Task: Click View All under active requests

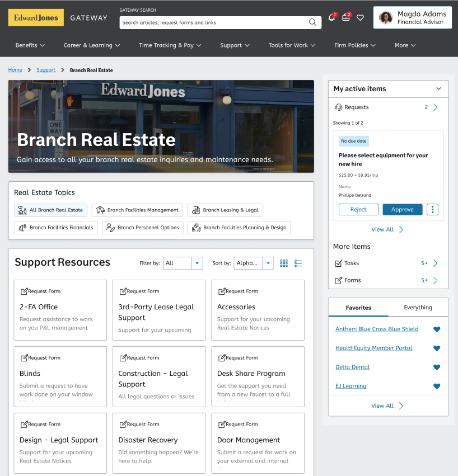Action: (387, 229)
